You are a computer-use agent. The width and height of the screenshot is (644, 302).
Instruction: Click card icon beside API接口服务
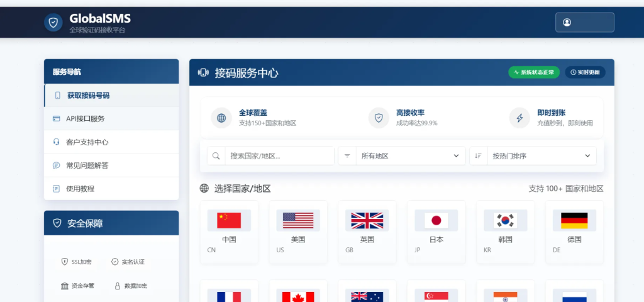56,119
